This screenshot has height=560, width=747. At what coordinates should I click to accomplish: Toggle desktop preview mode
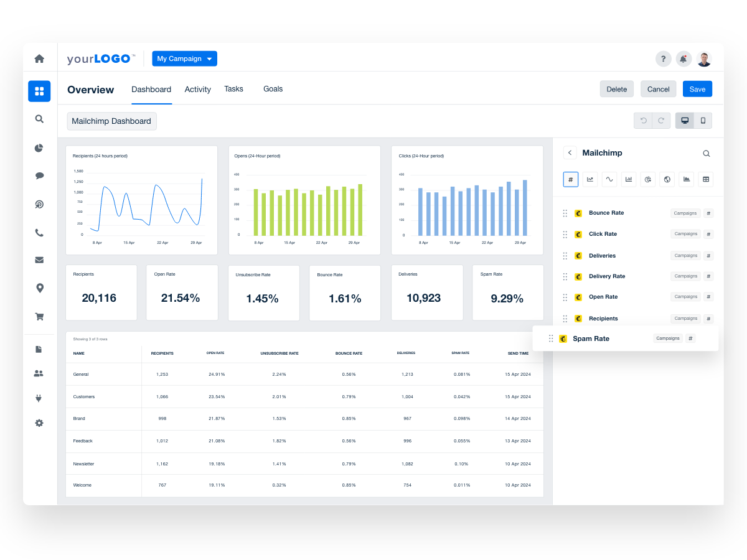click(685, 120)
